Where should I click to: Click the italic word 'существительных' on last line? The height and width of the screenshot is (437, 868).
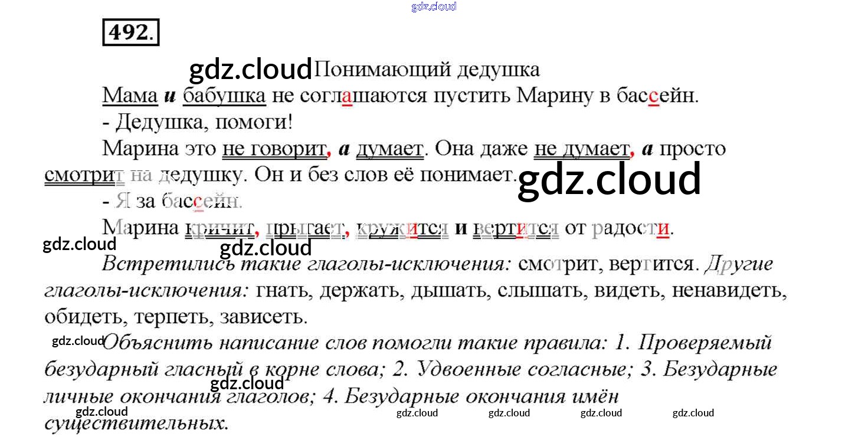(x=136, y=423)
